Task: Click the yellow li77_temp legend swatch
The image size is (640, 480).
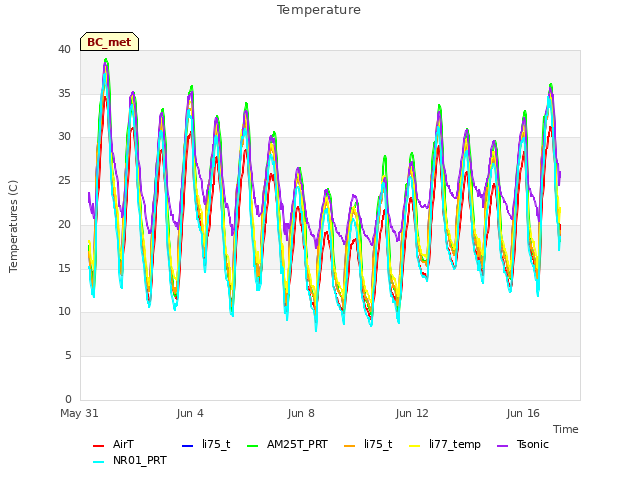Action: click(415, 446)
